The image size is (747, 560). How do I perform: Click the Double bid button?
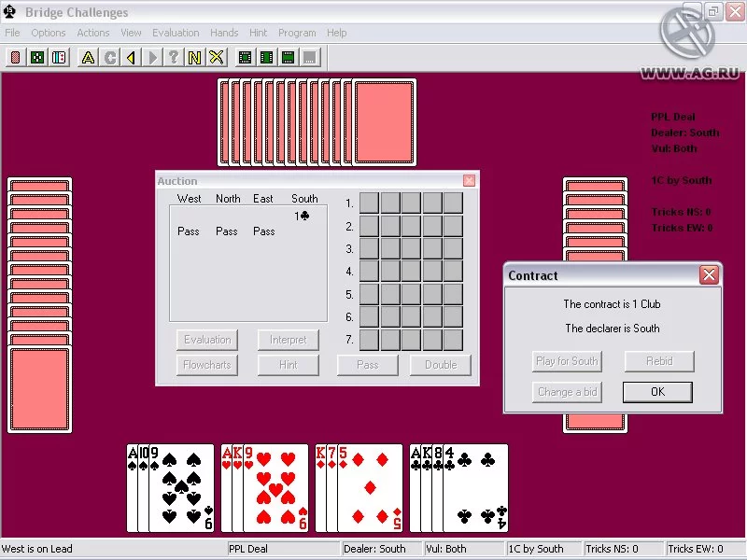(x=441, y=365)
